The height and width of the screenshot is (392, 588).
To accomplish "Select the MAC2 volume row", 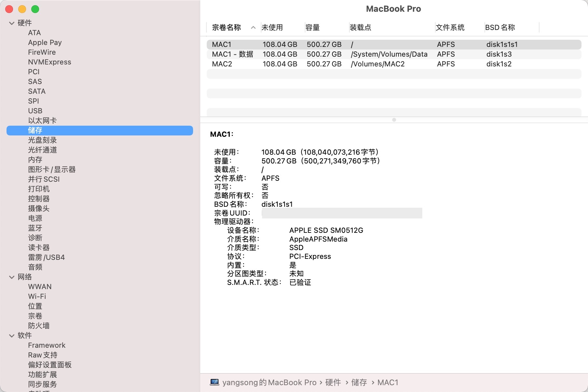I will [x=394, y=64].
